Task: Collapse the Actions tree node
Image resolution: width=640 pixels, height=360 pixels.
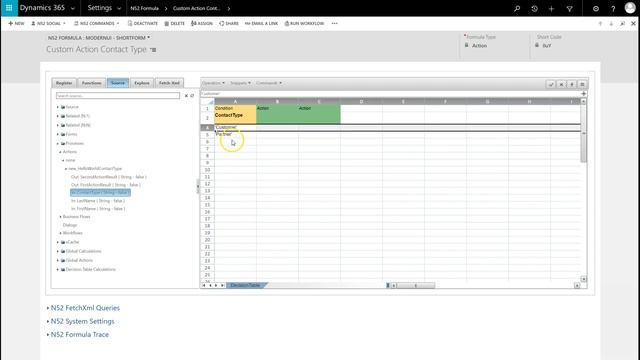Action: point(60,152)
